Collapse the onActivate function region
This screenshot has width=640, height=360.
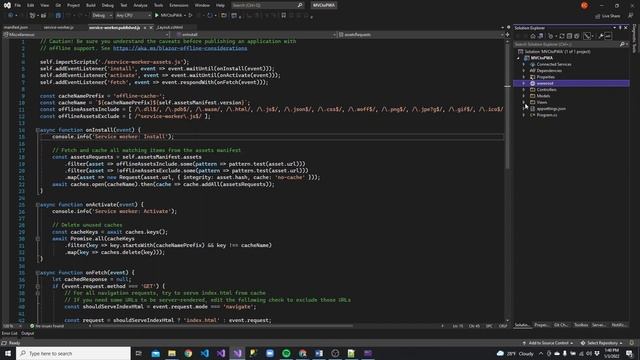pos(38,204)
